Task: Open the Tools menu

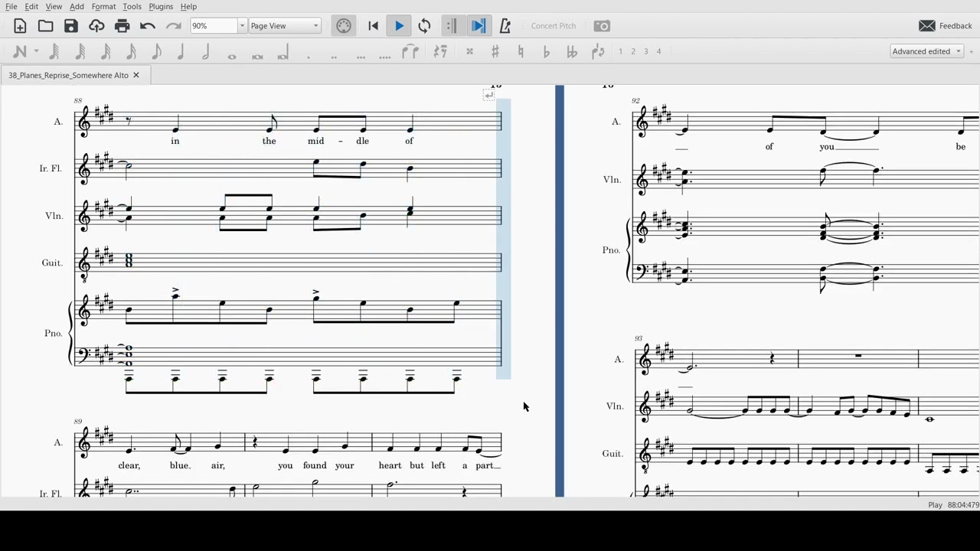Action: pos(132,7)
